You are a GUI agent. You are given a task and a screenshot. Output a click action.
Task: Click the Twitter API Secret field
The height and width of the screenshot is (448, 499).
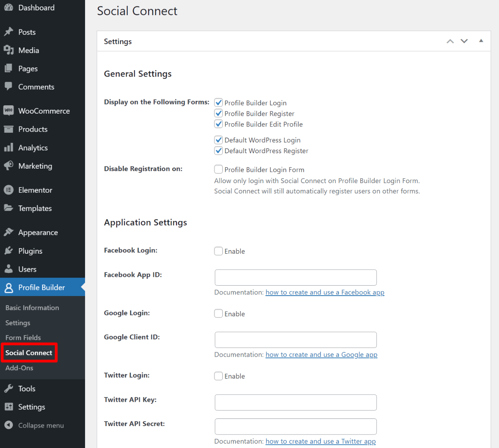[296, 426]
